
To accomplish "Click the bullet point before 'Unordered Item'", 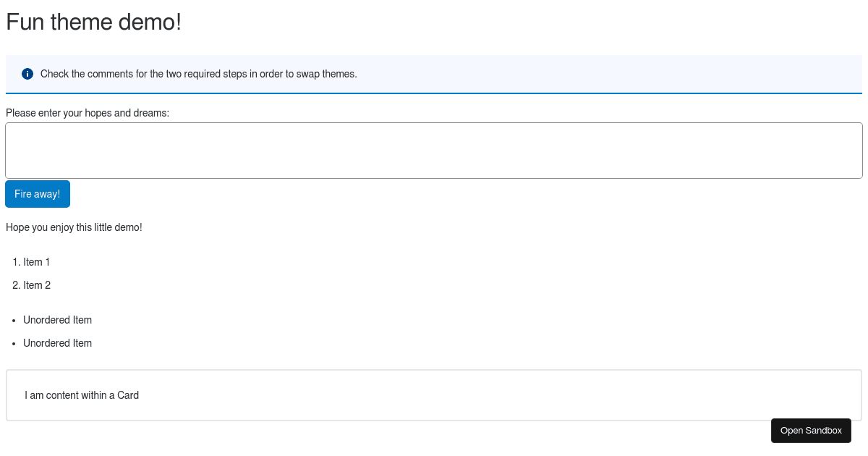I will click(x=14, y=320).
